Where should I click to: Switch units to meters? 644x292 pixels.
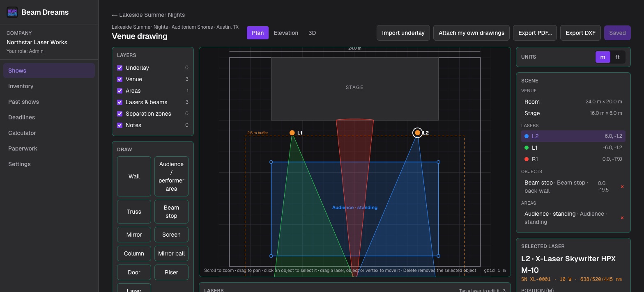pos(603,57)
